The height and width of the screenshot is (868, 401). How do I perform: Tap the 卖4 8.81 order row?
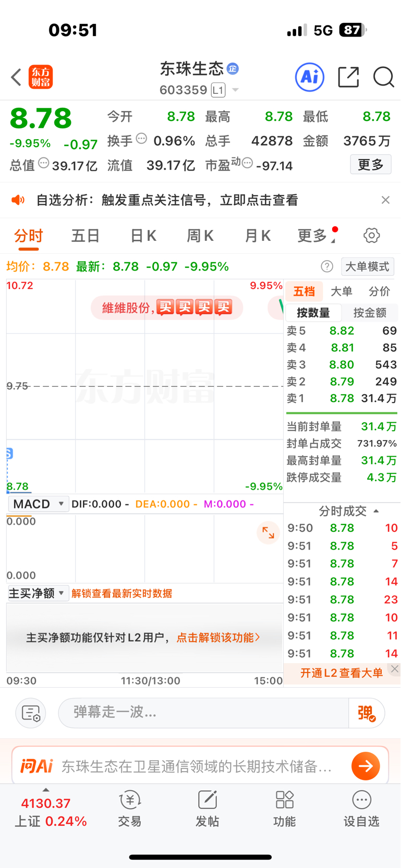click(342, 348)
